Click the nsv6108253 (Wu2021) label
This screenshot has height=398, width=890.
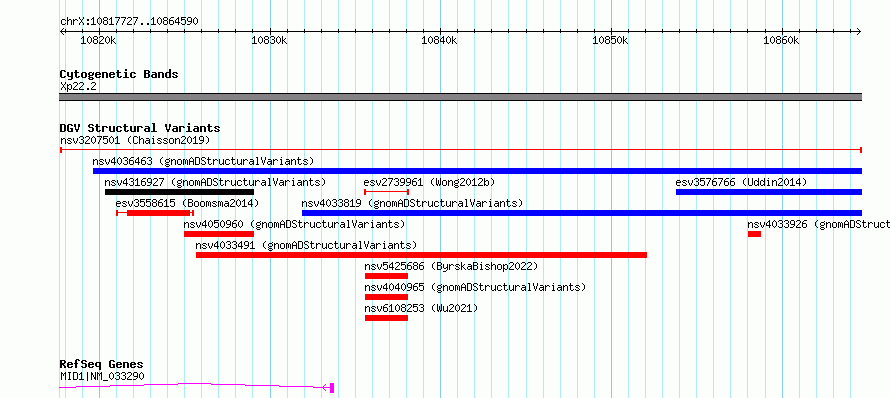(421, 308)
